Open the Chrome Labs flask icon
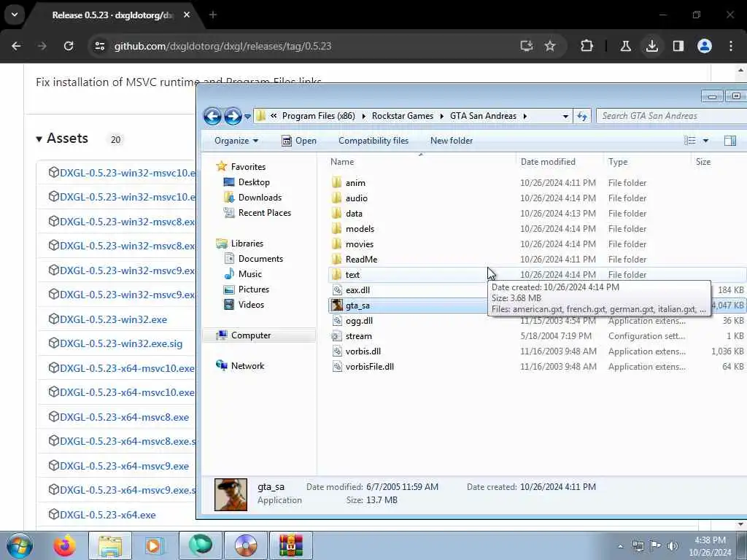 625,46
